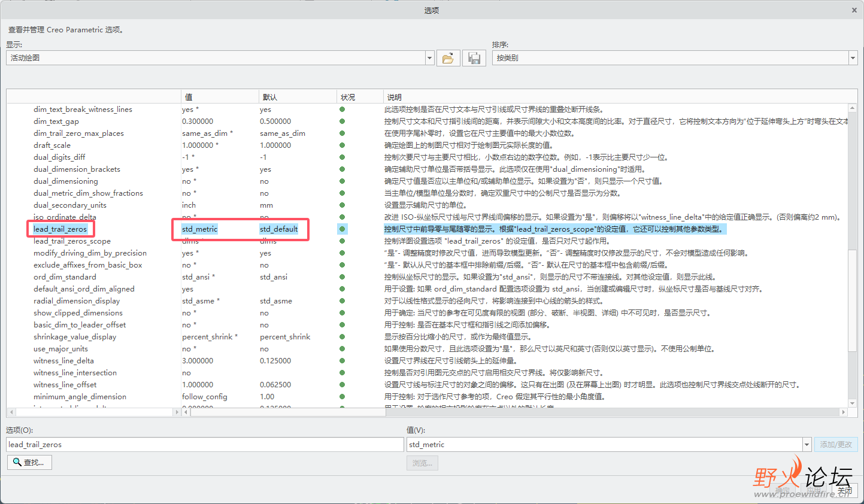
Task: Click green status dot for witness_line_offset
Action: click(x=342, y=385)
